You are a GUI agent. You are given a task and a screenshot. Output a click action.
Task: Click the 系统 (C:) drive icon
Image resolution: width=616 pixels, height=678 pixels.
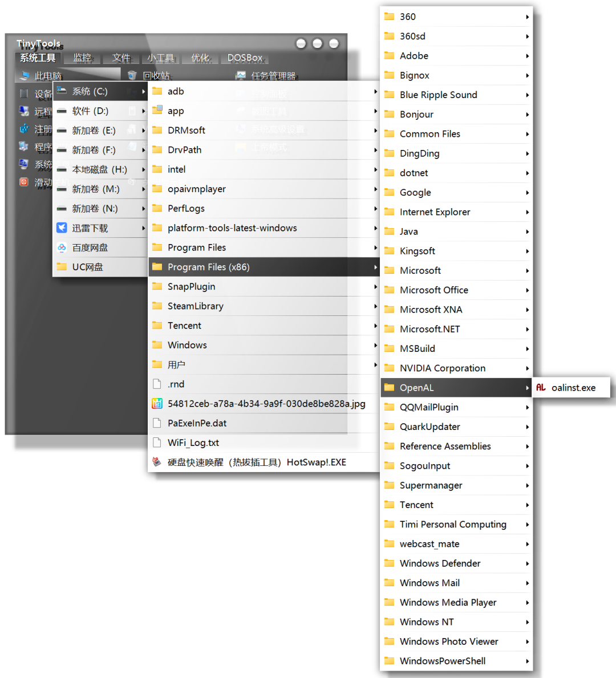point(62,91)
